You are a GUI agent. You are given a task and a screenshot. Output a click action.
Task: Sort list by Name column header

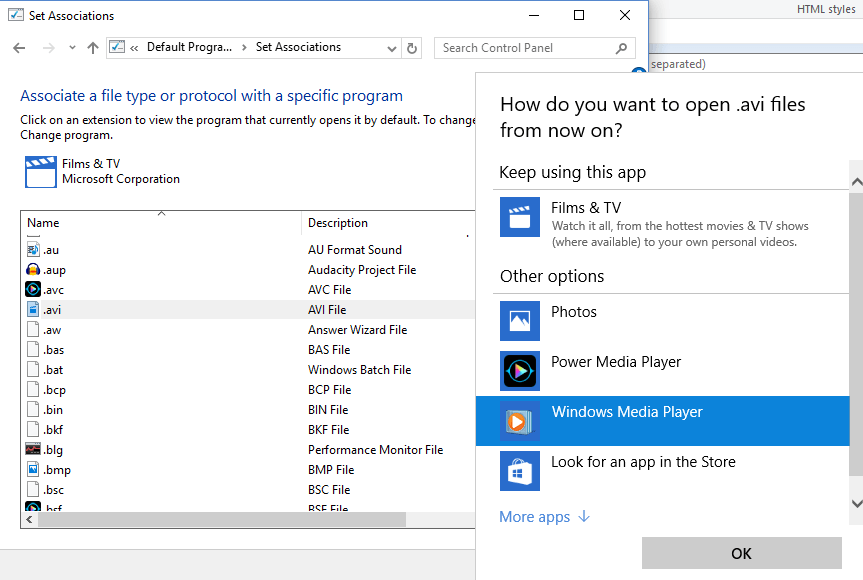(161, 223)
